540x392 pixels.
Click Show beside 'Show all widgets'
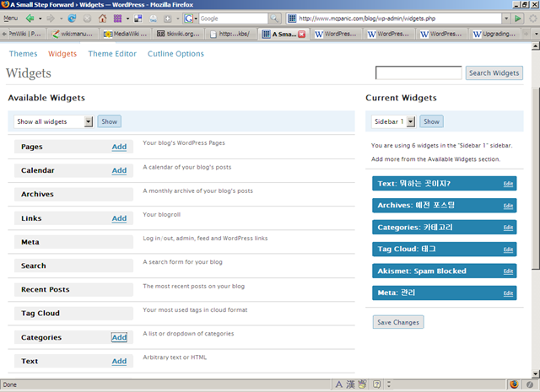pos(109,121)
